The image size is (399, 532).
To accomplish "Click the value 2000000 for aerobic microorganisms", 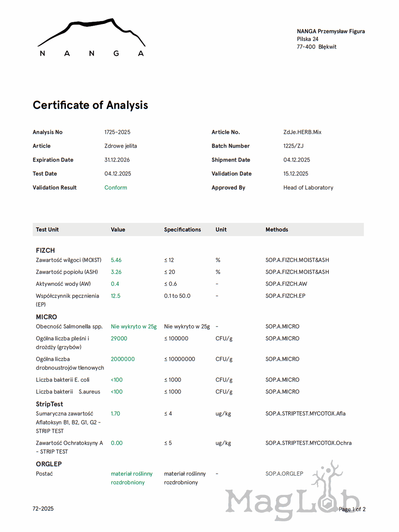I will (122, 359).
